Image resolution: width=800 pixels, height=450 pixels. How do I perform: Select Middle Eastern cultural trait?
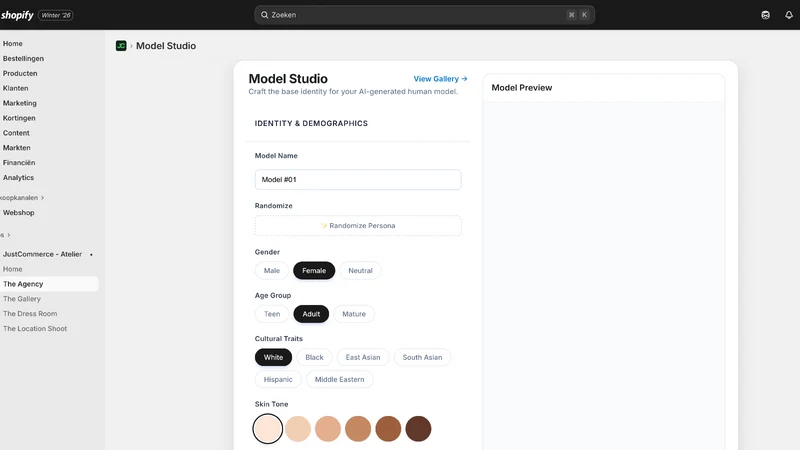339,379
